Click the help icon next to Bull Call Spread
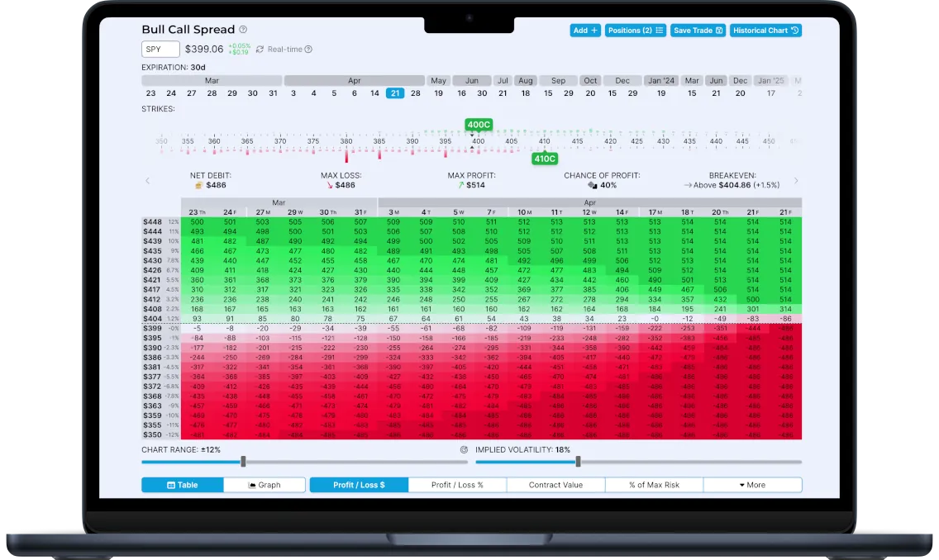The width and height of the screenshot is (939, 560). coord(243,30)
